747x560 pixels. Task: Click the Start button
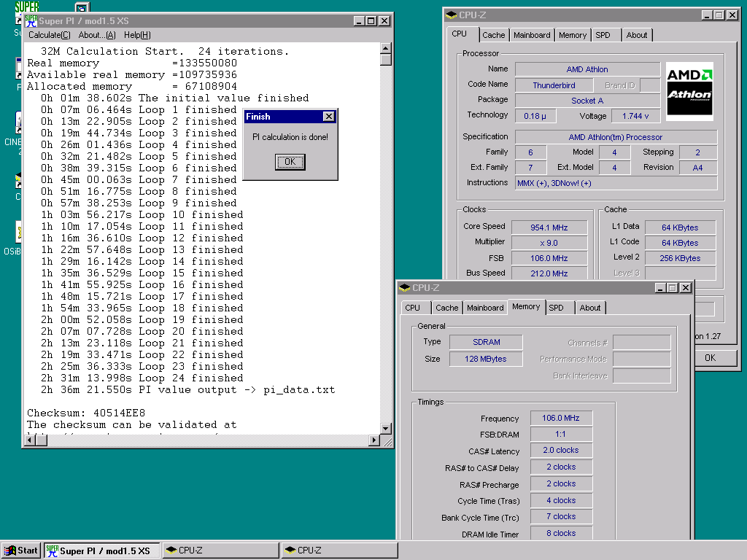click(x=21, y=551)
